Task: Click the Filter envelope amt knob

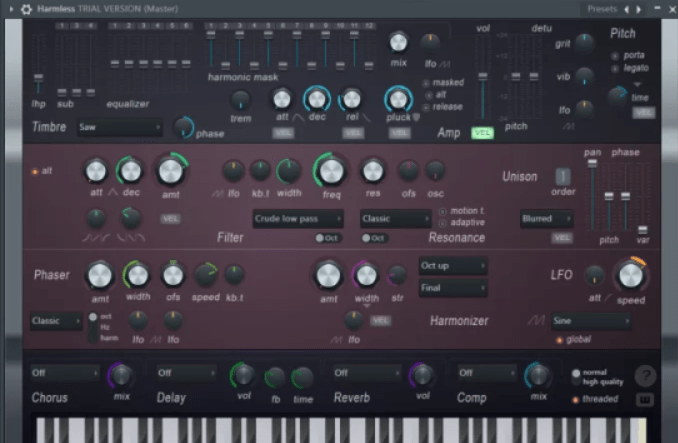Action: (x=171, y=171)
